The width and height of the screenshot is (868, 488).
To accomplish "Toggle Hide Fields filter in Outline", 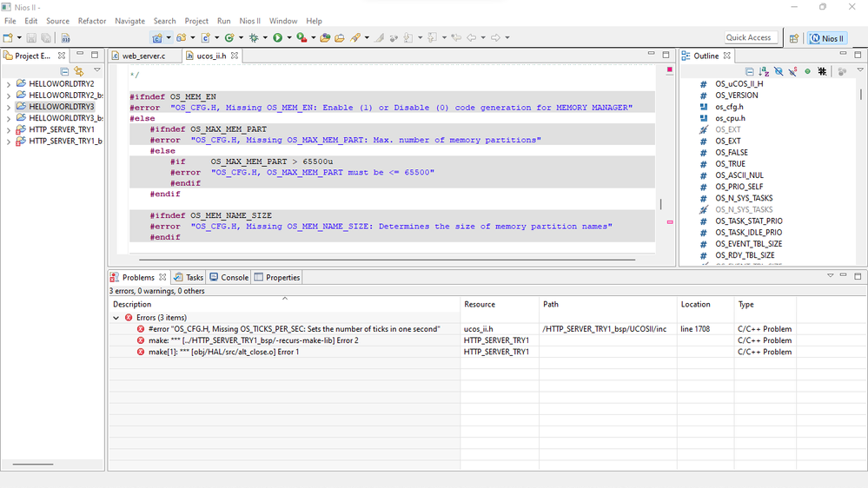I will pos(779,71).
